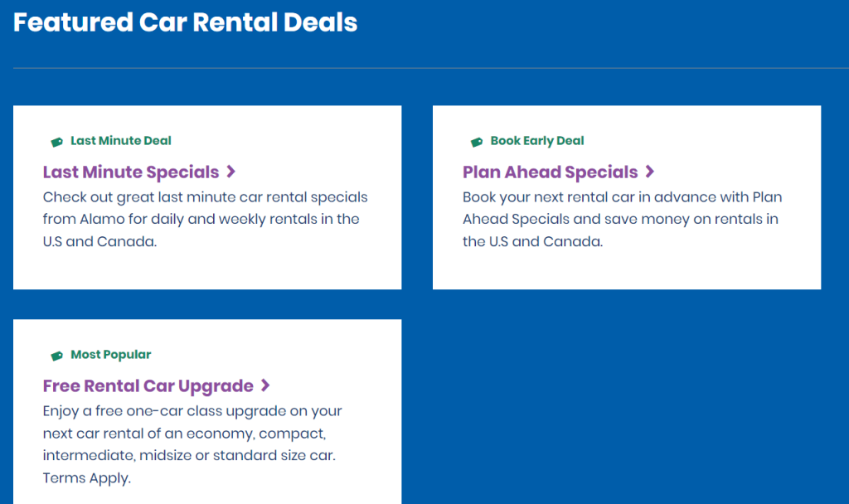Click the Terms Apply text

coord(86,478)
